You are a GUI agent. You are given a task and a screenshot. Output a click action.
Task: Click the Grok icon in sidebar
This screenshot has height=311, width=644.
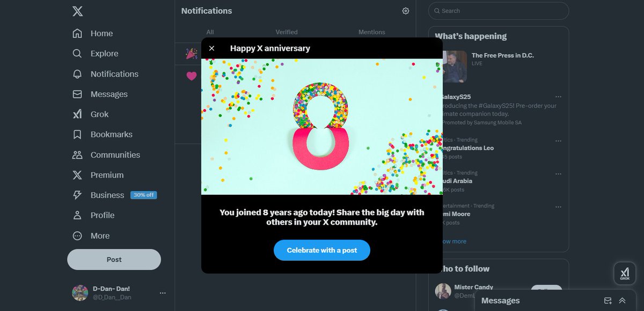(77, 114)
